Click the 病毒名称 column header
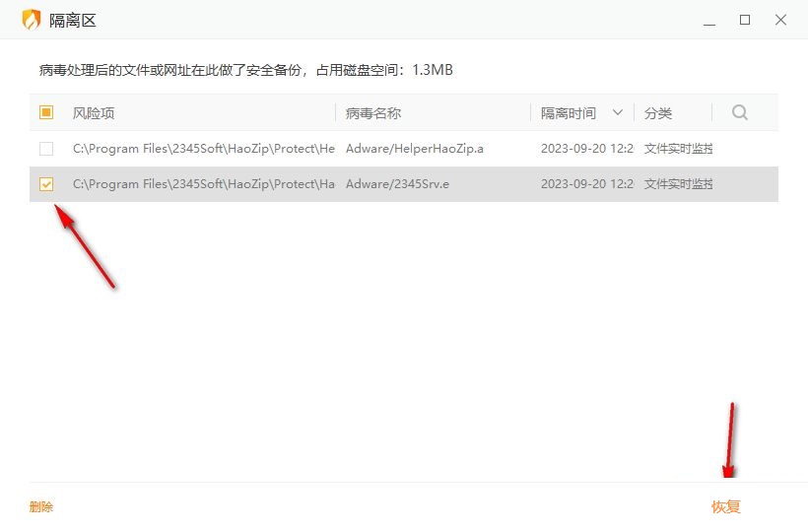808x532 pixels. pos(373,112)
